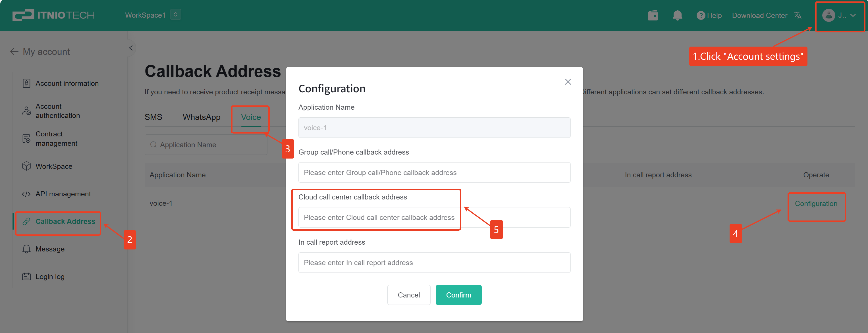Go back via My account arrow
This screenshot has height=333, width=868.
(14, 51)
